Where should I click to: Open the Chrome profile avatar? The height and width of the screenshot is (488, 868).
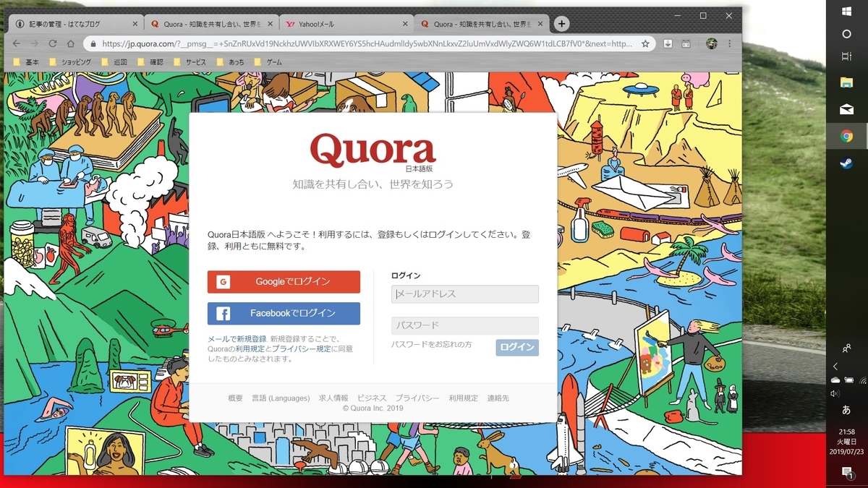coord(712,43)
